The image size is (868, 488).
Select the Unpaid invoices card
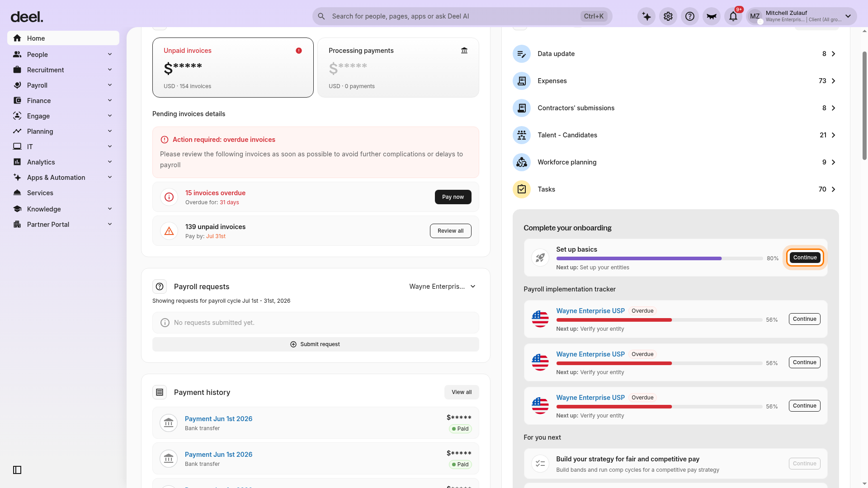(233, 67)
